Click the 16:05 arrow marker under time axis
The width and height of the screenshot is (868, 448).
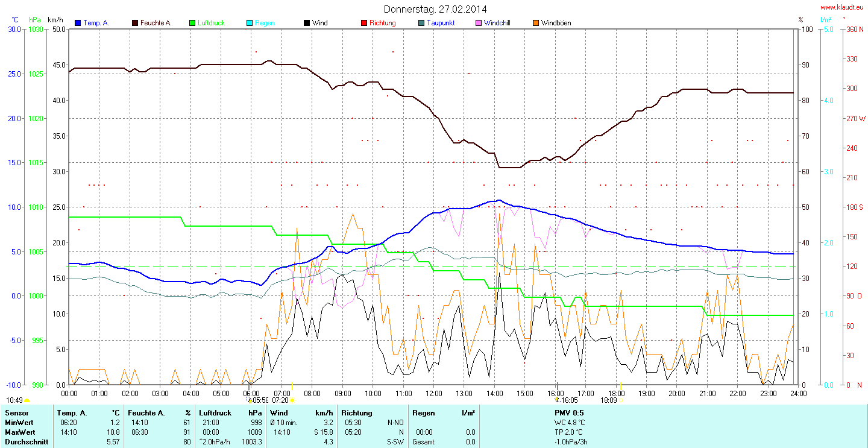556,399
